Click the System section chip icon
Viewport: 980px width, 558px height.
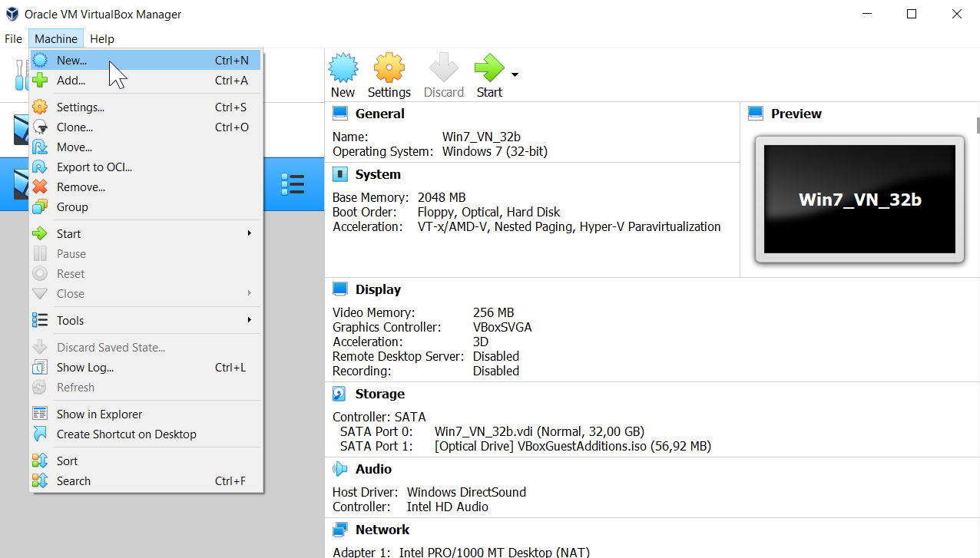(339, 174)
